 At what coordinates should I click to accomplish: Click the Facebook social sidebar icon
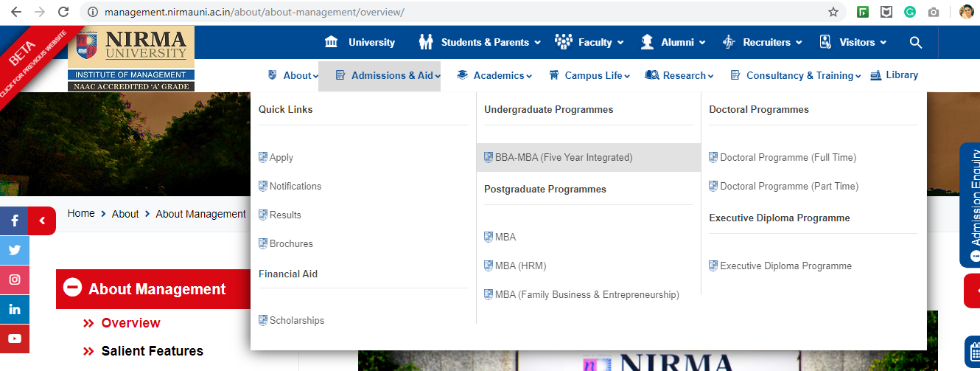coord(14,221)
